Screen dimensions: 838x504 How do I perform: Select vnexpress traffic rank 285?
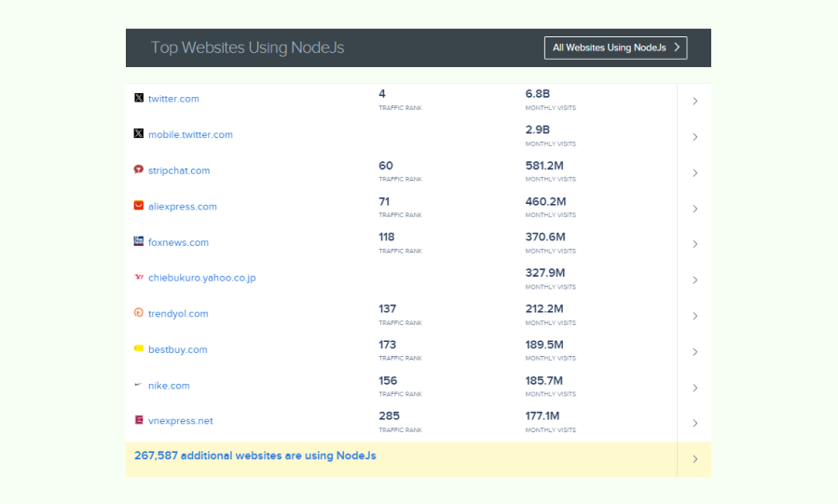tap(389, 415)
